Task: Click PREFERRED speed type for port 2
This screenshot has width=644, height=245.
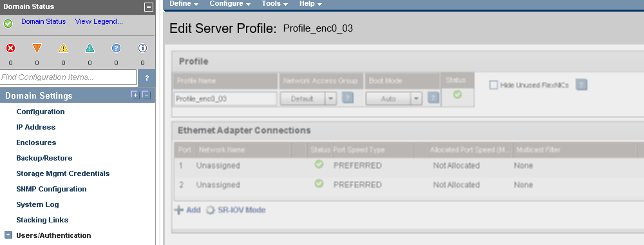Action: [x=357, y=185]
